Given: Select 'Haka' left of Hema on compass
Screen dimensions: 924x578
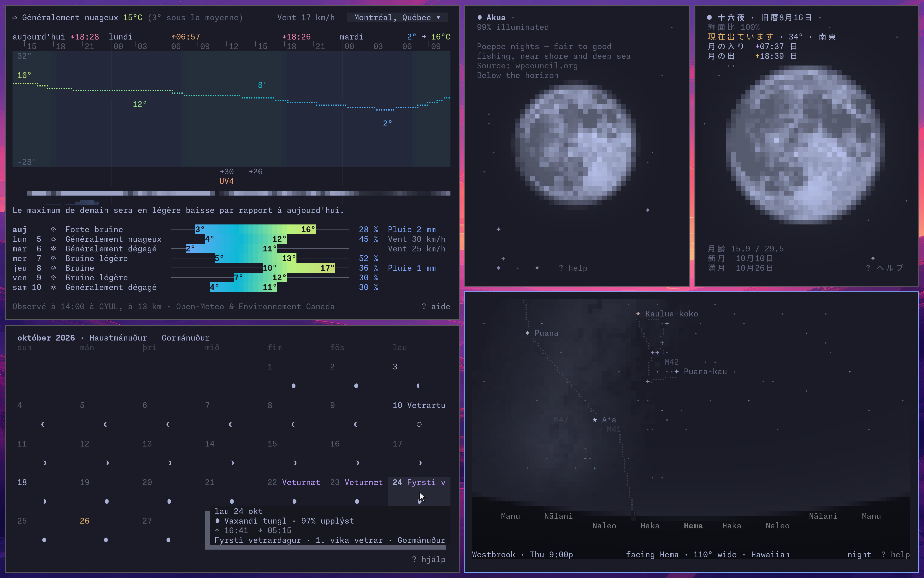Looking at the screenshot, I should click(x=650, y=526).
